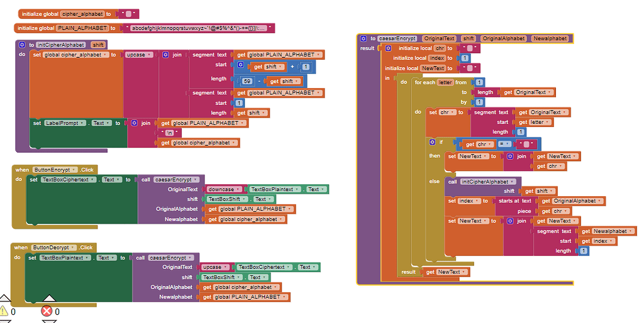Click the for each letter loop variable
Screen dimensions: 644x323
coord(445,82)
